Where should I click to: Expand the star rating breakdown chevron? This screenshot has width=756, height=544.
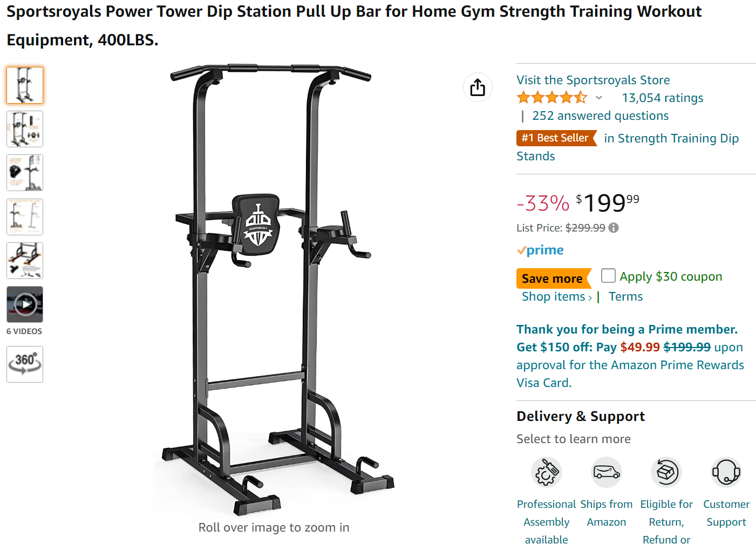[x=599, y=98]
